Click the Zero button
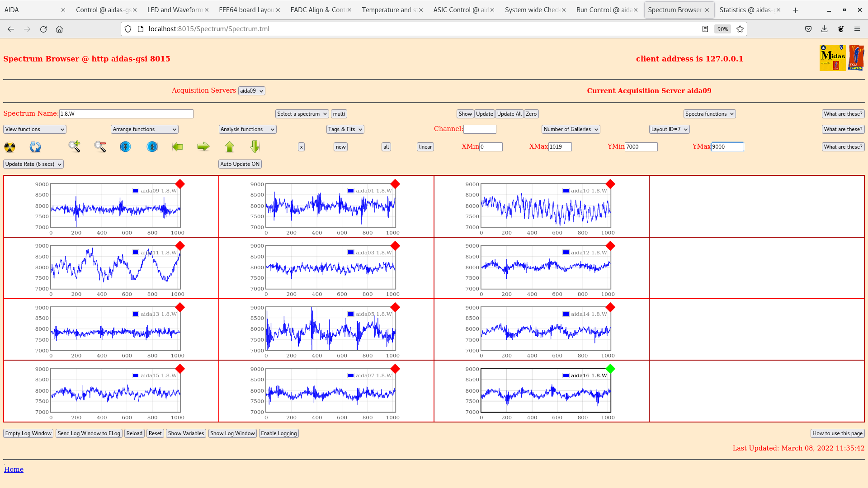Screen dimensions: 868x488 (531, 114)
